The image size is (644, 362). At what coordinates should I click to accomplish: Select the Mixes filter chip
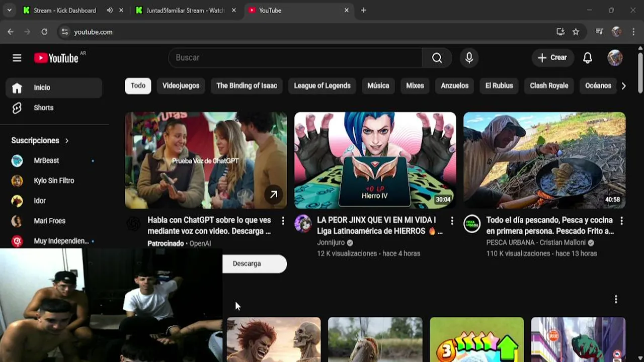tap(415, 85)
